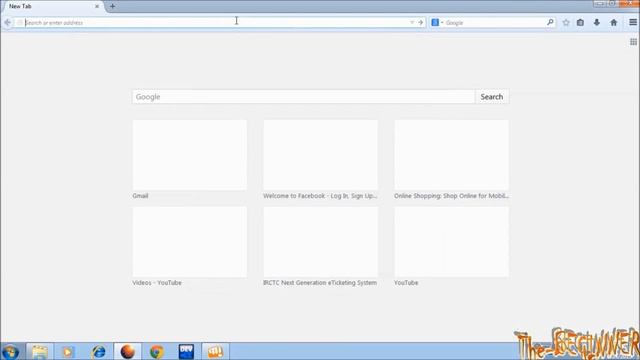The image size is (640, 360).
Task: Show bookmarks list icon
Action: click(x=580, y=23)
